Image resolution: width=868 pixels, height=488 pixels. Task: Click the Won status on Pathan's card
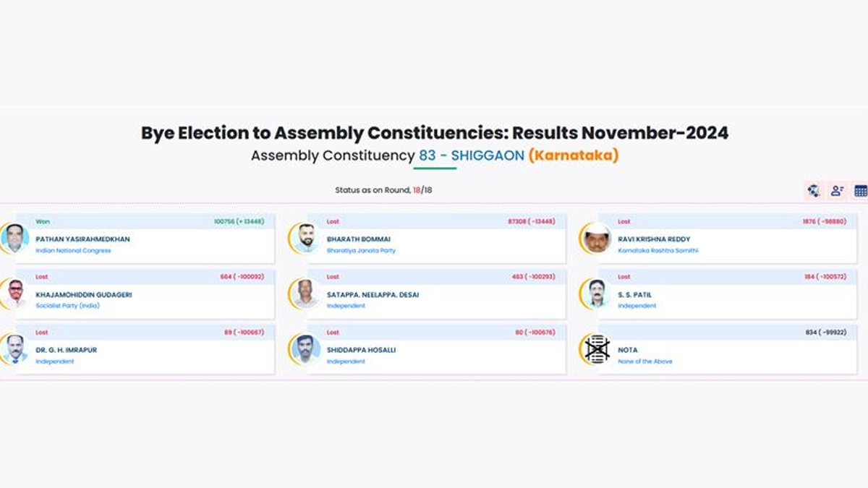click(x=43, y=221)
